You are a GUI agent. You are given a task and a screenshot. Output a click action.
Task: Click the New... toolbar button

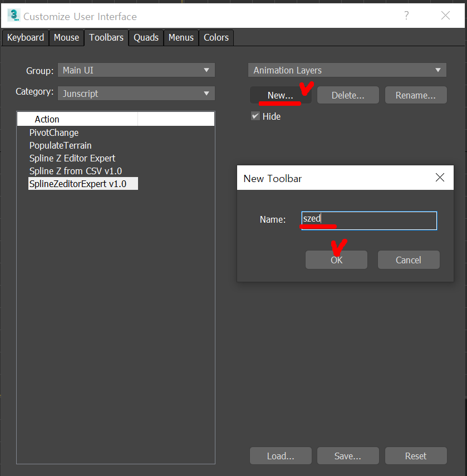[281, 95]
